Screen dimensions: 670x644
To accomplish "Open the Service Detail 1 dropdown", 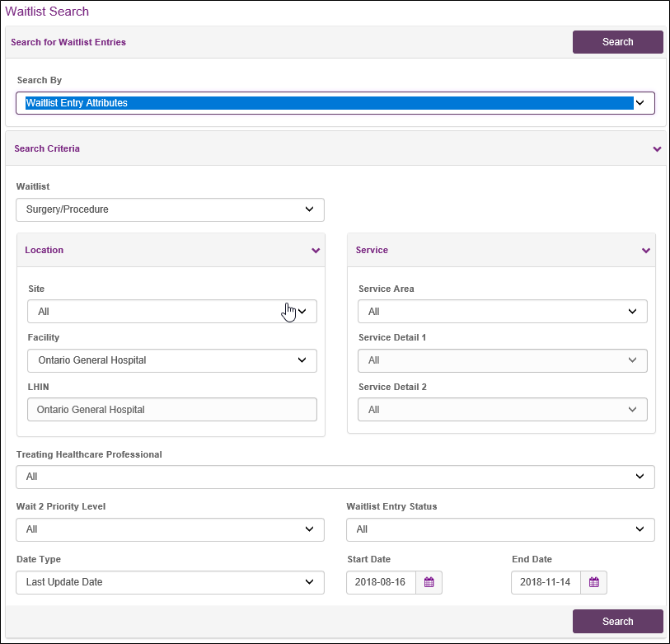I will [502, 360].
